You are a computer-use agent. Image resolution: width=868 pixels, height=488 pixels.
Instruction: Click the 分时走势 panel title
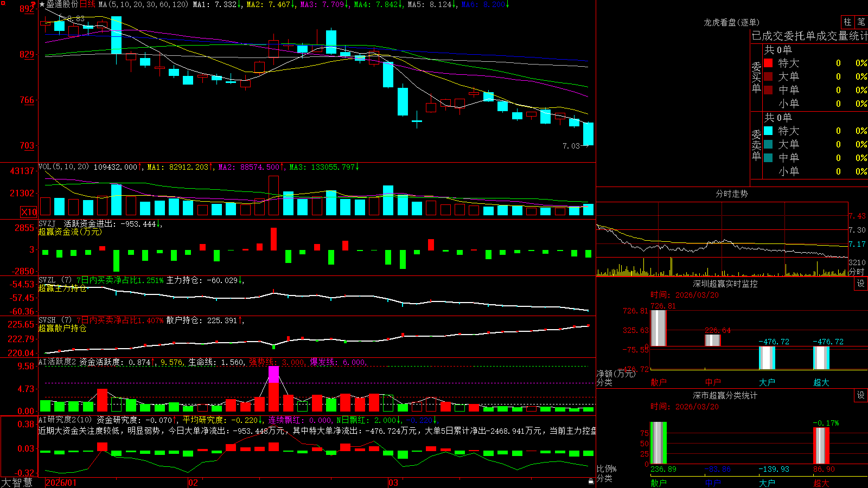(x=731, y=194)
